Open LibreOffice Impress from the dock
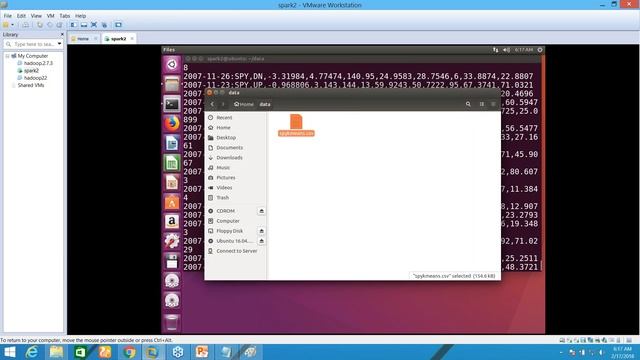The width and height of the screenshot is (640, 360). [172, 182]
